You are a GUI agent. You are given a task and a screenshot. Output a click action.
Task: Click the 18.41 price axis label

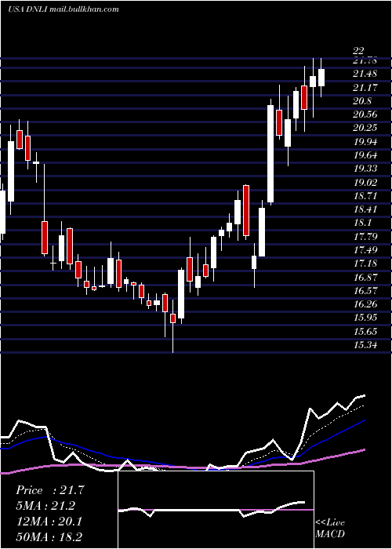point(365,209)
